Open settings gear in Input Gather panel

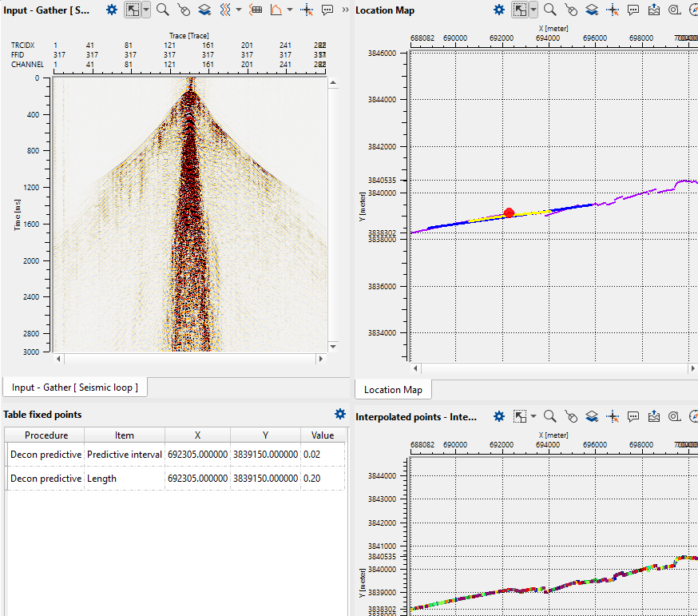click(112, 10)
